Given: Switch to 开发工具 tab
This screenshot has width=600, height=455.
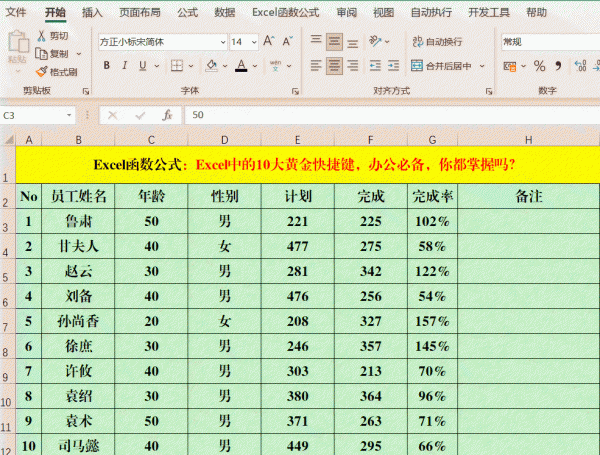Looking at the screenshot, I should (x=489, y=12).
